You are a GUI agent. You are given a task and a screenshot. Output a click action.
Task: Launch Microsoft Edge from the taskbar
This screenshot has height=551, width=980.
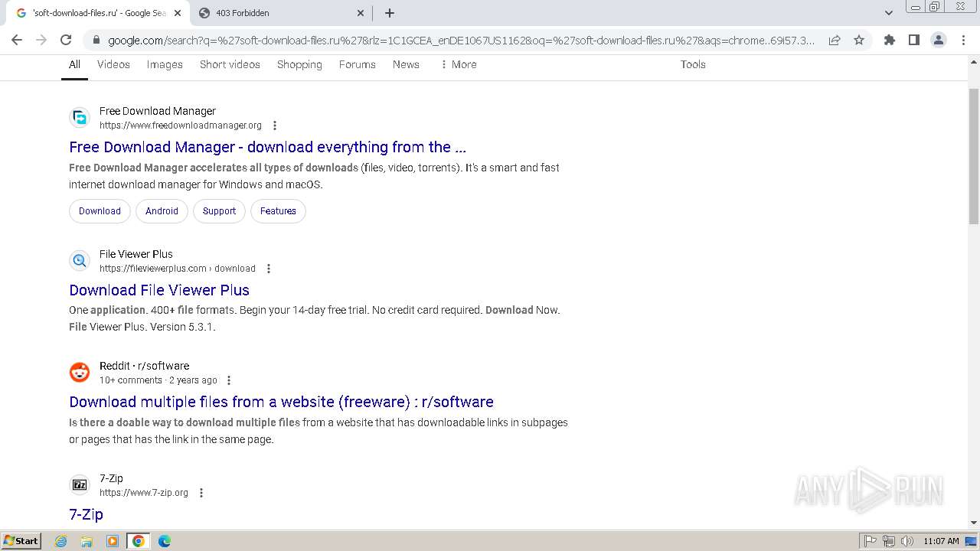point(165,541)
